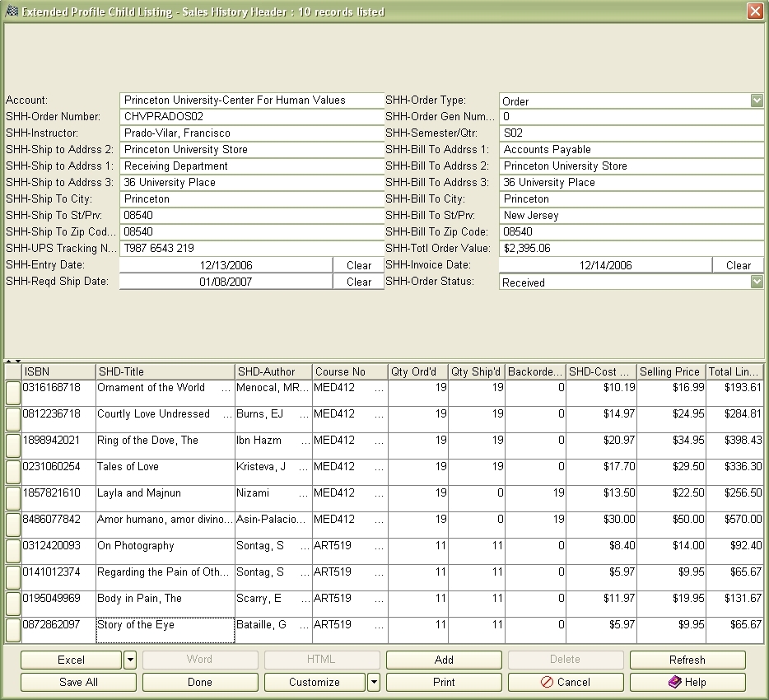Click the Refresh button
The image size is (769, 700).
pos(687,660)
